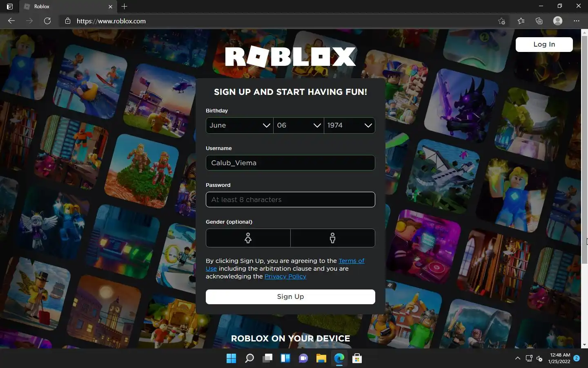Select the Roblox browser tab
The image size is (588, 368).
(68, 7)
